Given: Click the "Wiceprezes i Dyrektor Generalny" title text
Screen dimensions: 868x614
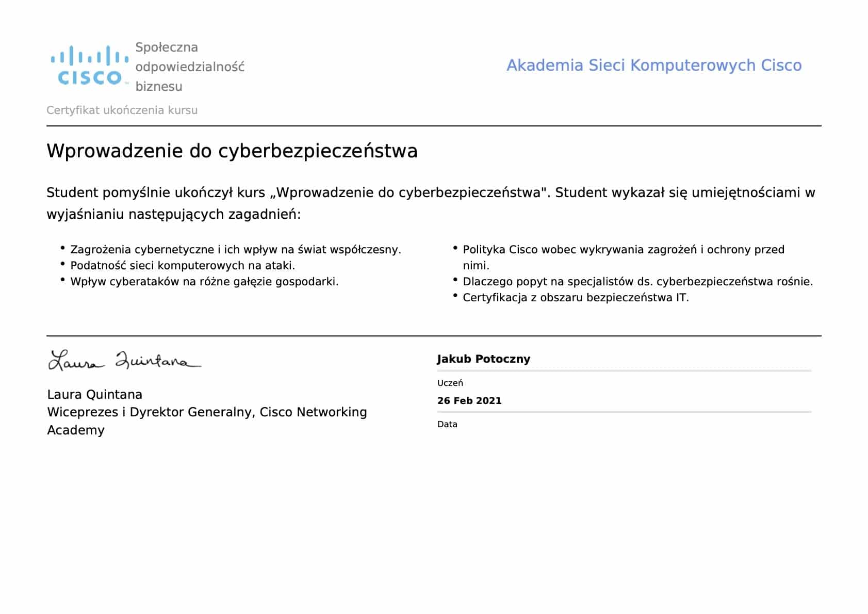Looking at the screenshot, I should (207, 412).
